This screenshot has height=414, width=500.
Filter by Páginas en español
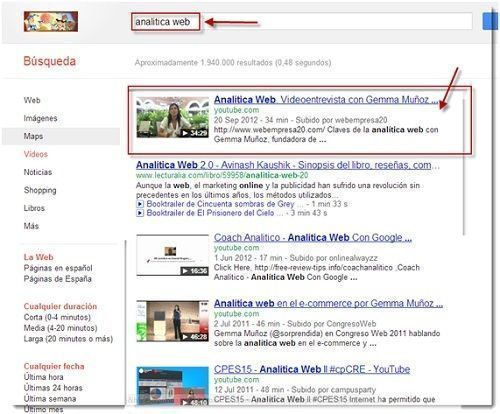click(x=58, y=268)
